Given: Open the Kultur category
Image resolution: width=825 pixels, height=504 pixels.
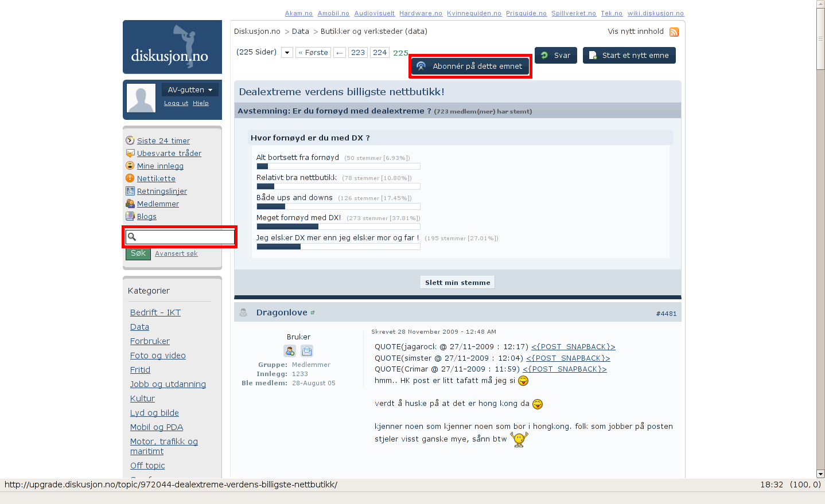Looking at the screenshot, I should pos(142,398).
